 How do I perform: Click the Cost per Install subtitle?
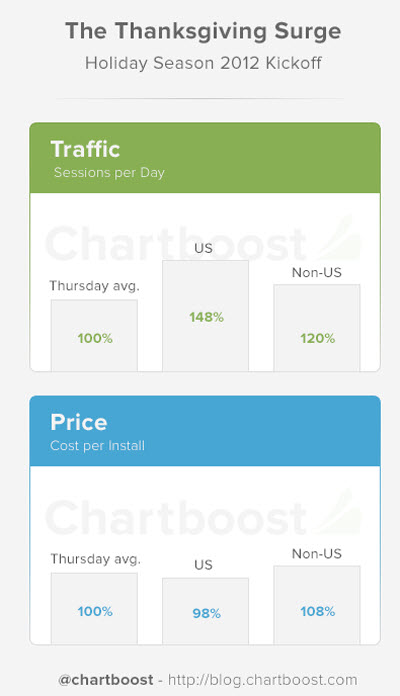98,445
